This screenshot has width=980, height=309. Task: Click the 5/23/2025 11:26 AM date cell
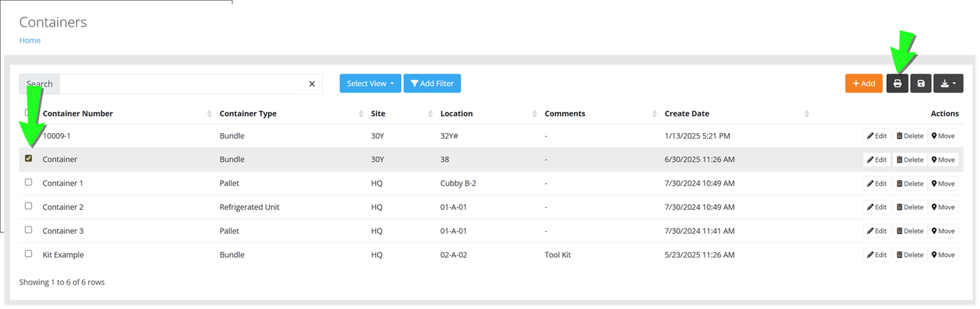[700, 255]
